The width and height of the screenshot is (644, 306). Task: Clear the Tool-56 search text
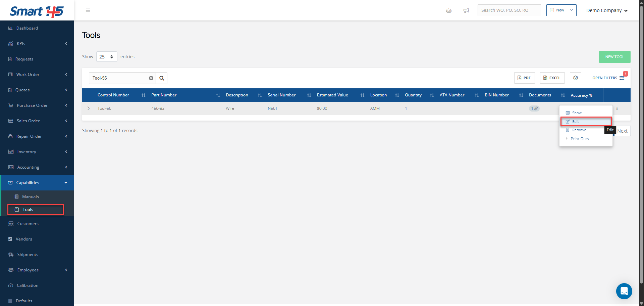[x=151, y=78]
